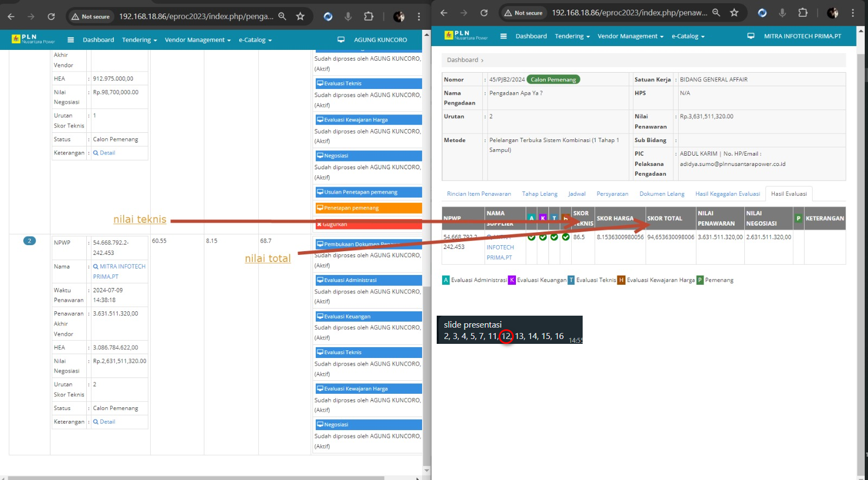Click the green Evaluasi Keuangan checkmark

543,237
